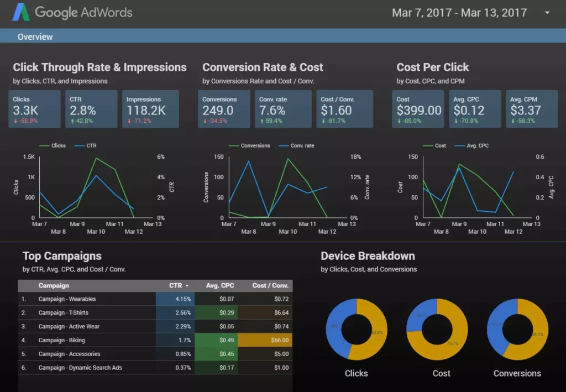Viewport: 566px width, 392px height.
Task: Switch to the Overview tab
Action: 35,37
